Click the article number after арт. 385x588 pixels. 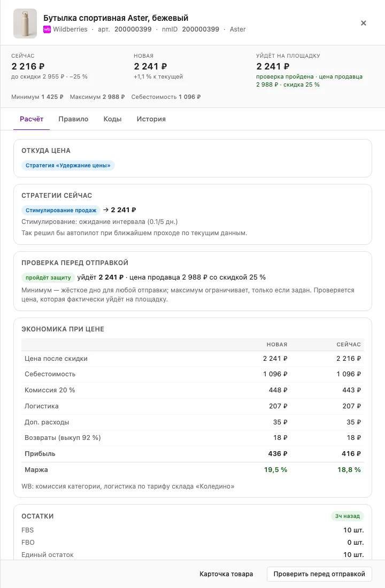133,29
